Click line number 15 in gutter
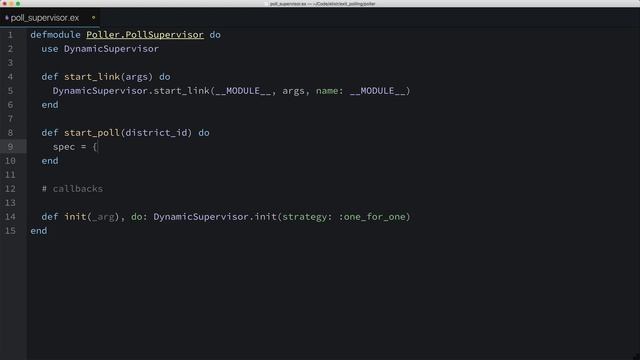640x360 pixels. (10, 231)
